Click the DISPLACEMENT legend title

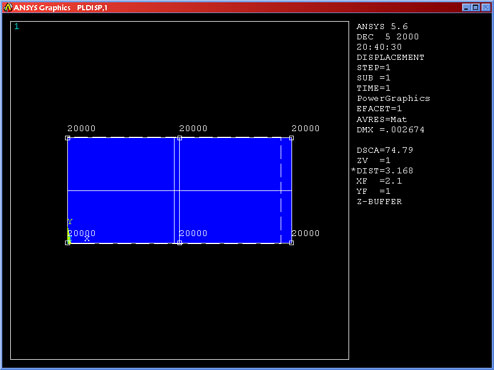coord(390,57)
